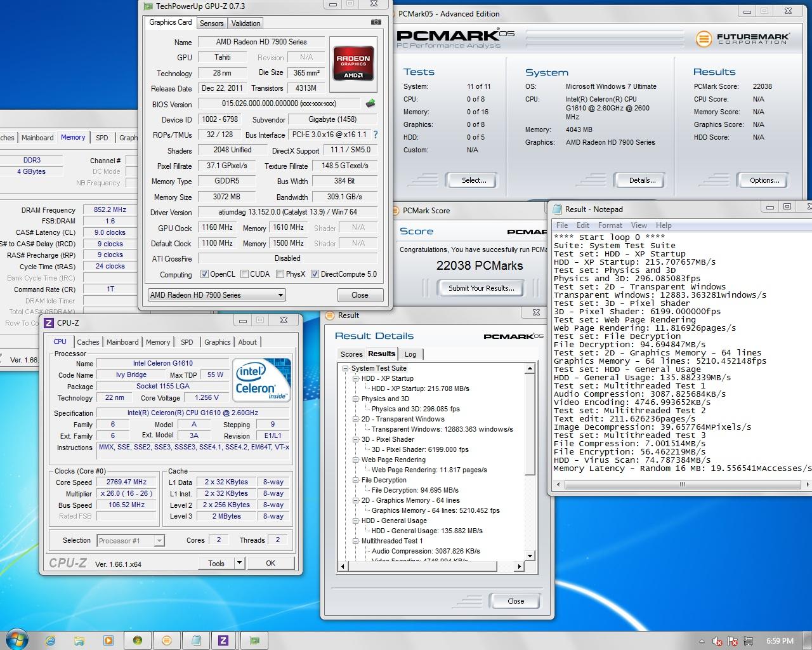Toggle the DirectCompute 5.0 checkbox
The image size is (812, 650).
tap(315, 274)
